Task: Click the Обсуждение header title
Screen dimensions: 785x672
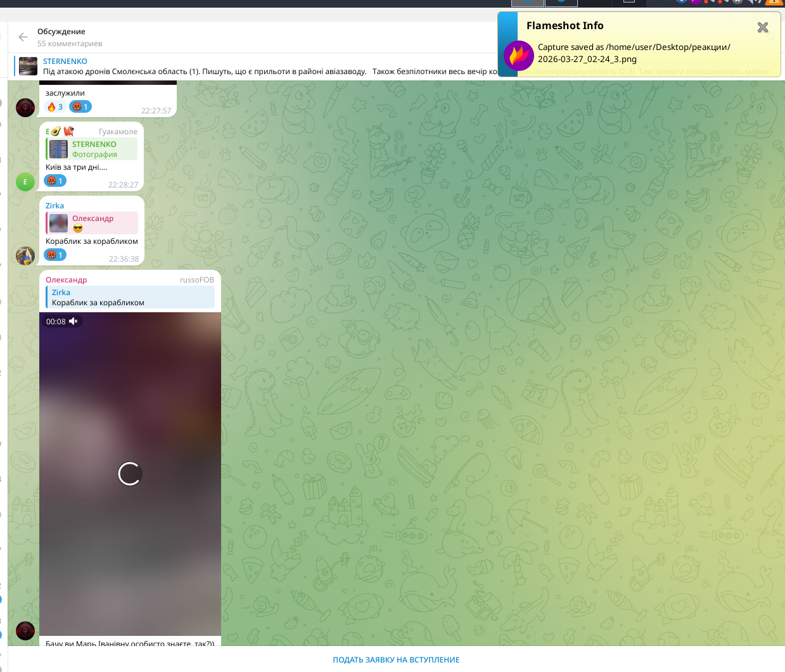Action: pos(61,32)
